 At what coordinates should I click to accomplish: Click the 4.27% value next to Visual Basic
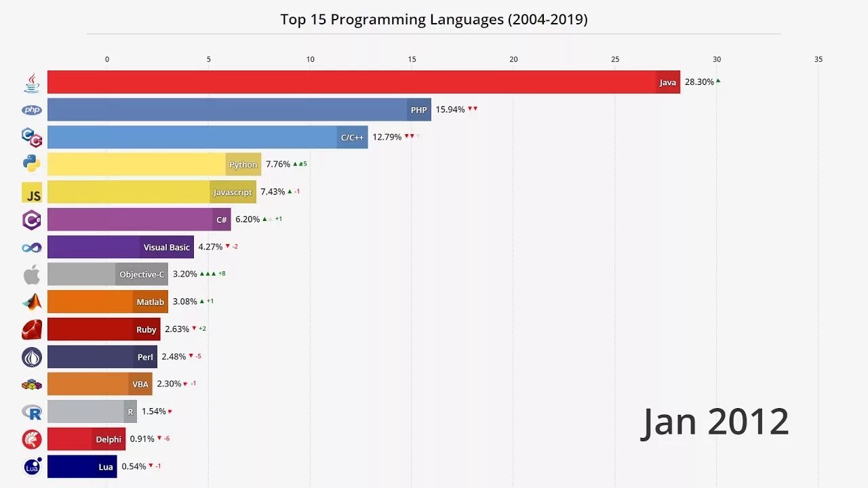210,247
